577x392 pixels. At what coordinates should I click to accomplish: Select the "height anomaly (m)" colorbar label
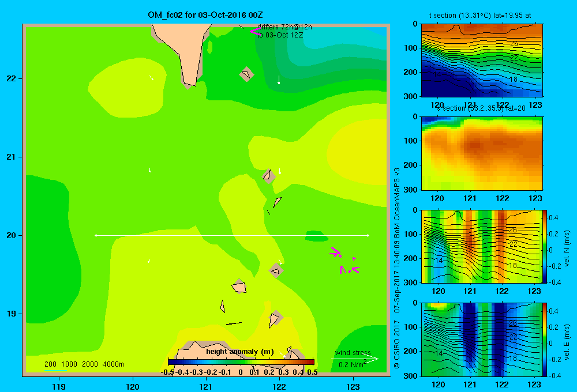(x=240, y=352)
